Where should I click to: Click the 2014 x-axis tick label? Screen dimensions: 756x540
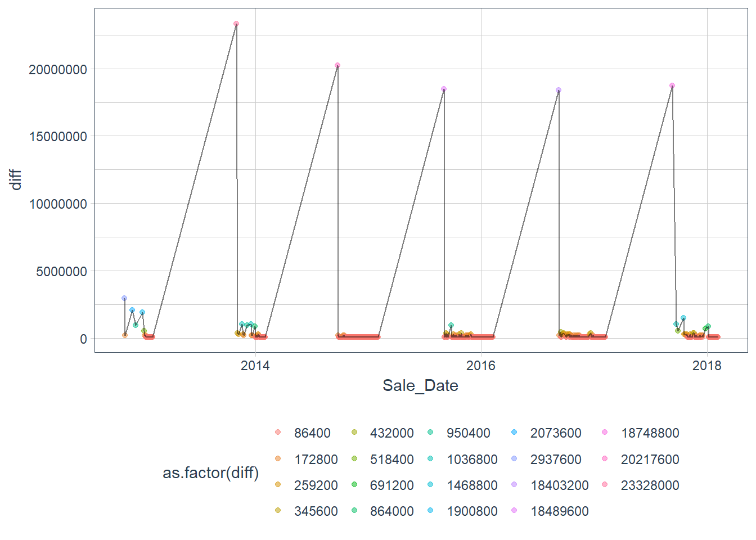pos(255,366)
